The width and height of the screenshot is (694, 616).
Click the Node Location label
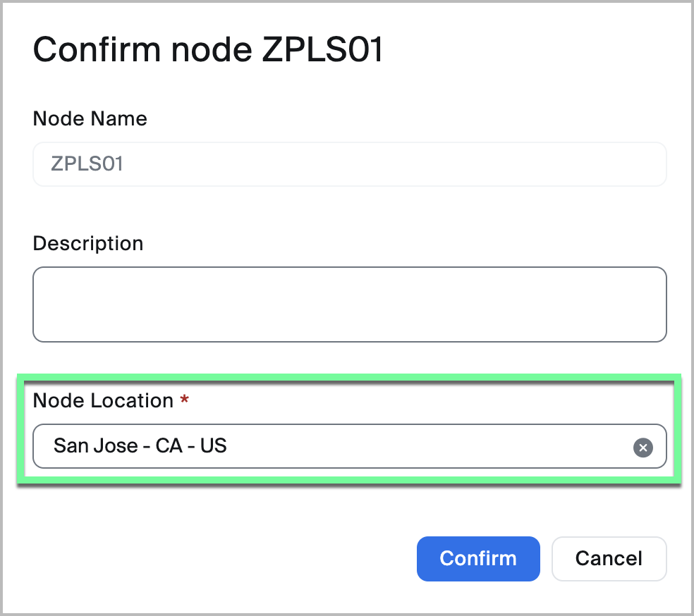coord(103,400)
